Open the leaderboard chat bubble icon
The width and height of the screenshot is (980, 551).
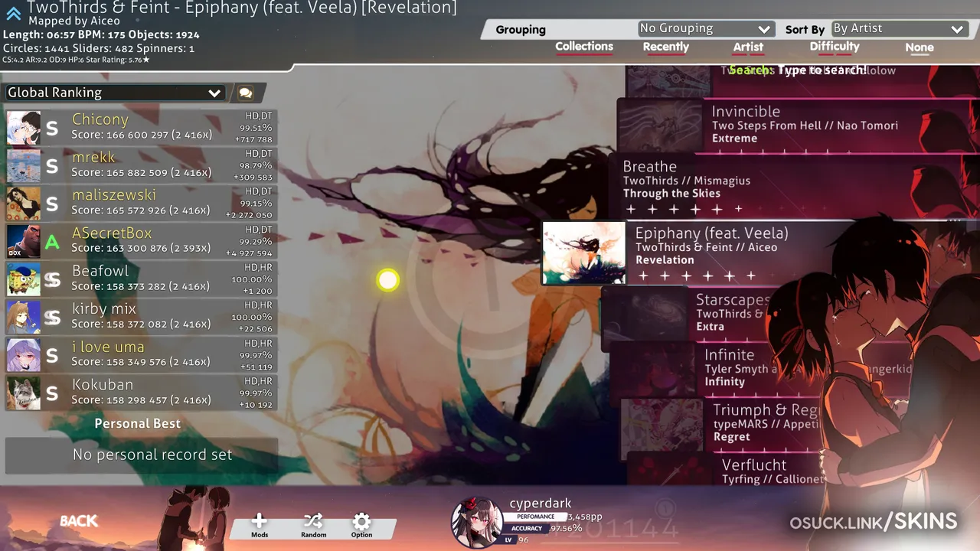(x=245, y=93)
